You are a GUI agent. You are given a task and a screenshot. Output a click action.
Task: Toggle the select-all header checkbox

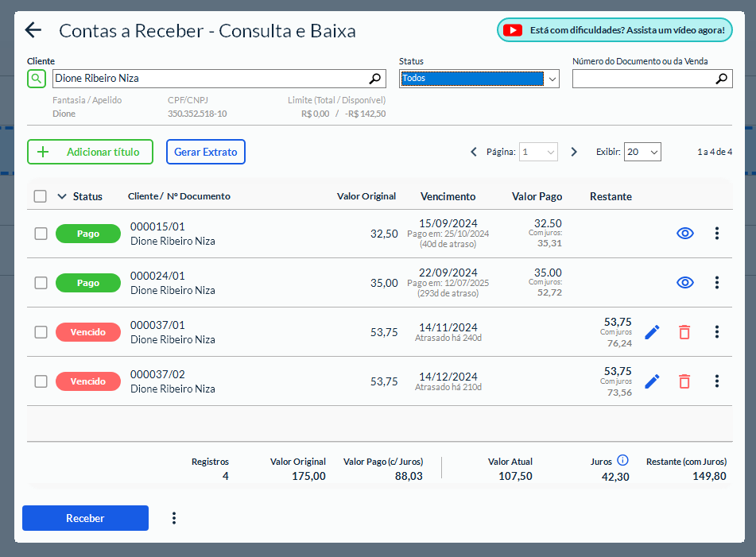[41, 196]
